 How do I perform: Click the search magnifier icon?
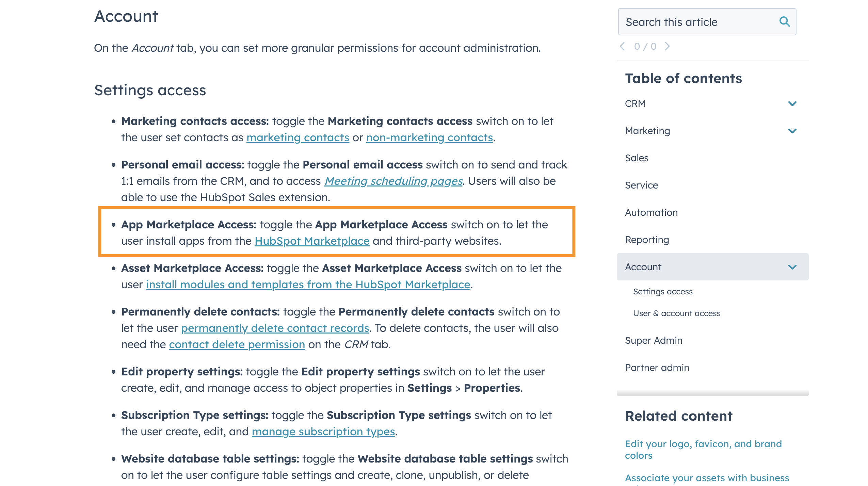[x=784, y=22]
